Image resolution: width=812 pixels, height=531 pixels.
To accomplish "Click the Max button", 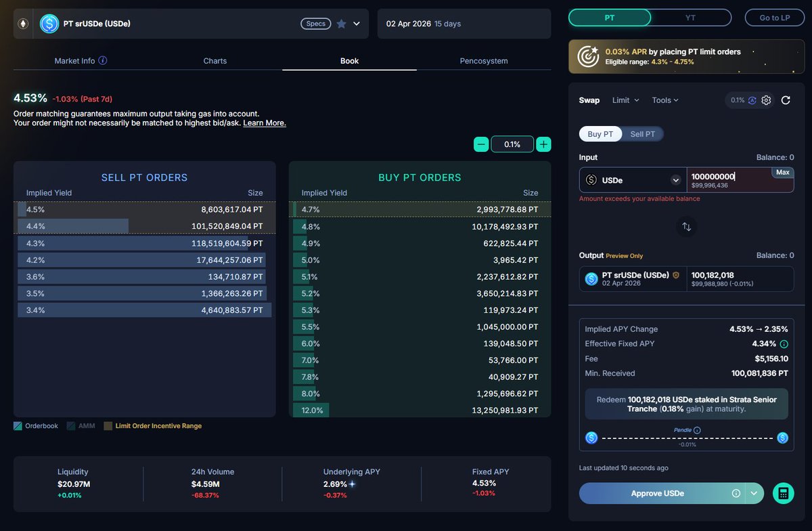I will [x=783, y=173].
